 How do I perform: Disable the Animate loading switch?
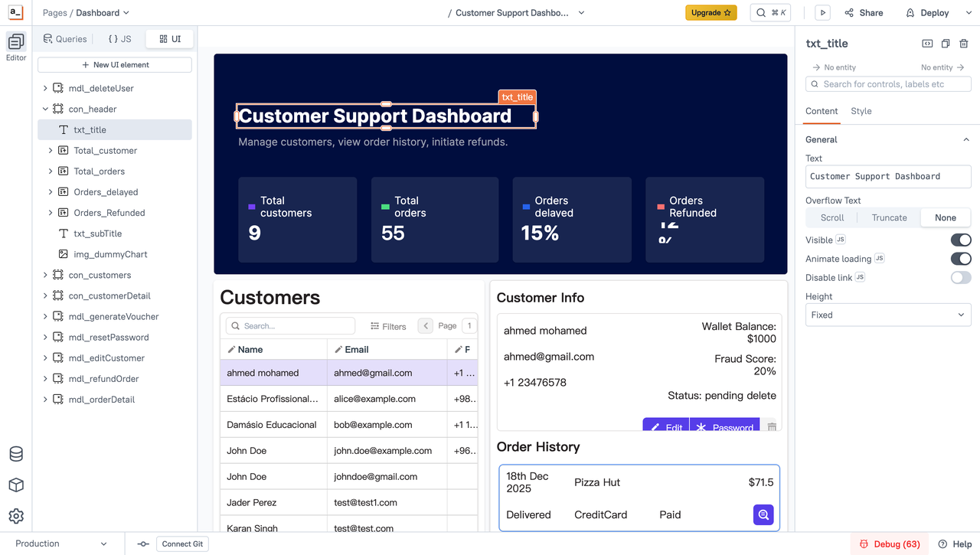[x=960, y=259]
